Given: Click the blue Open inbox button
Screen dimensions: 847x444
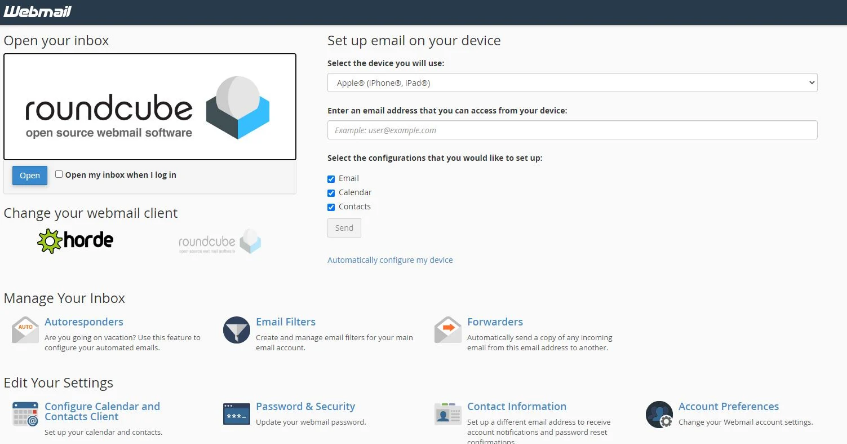Looking at the screenshot, I should click(30, 176).
